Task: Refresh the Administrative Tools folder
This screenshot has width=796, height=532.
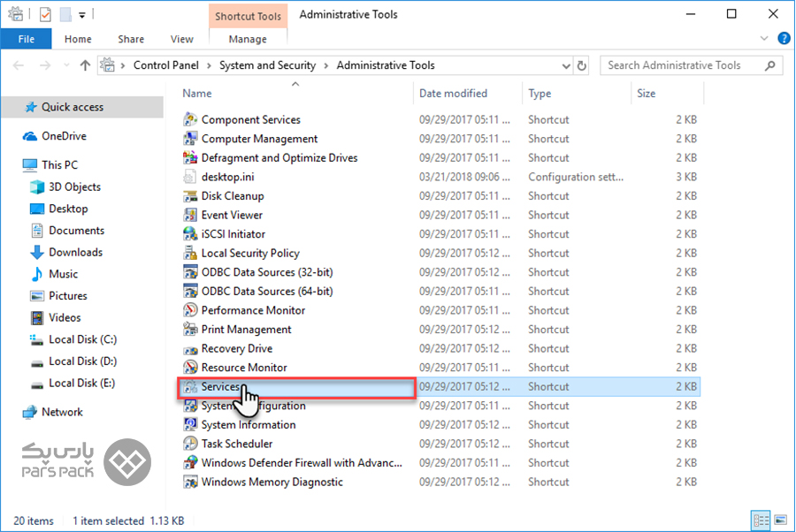Action: click(x=582, y=65)
